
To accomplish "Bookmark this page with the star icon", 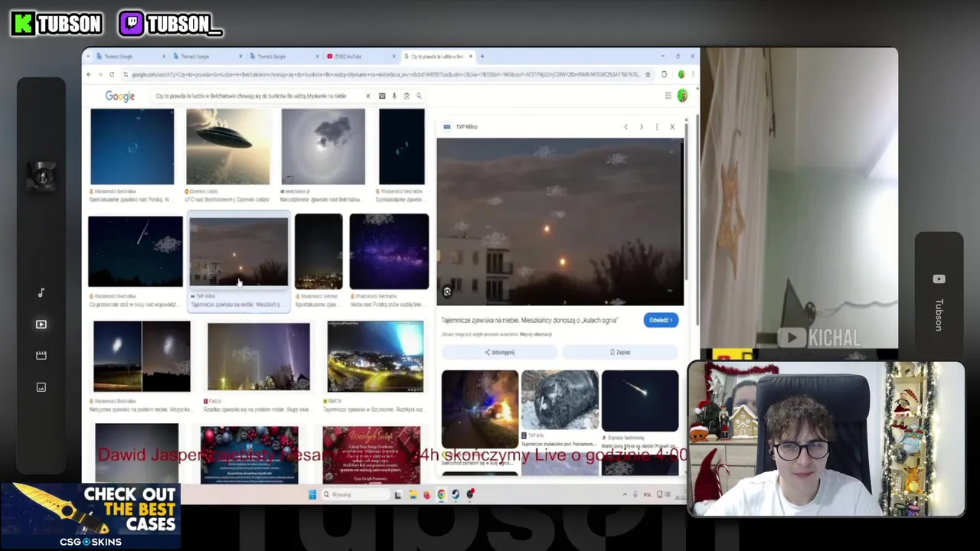I will (x=648, y=74).
